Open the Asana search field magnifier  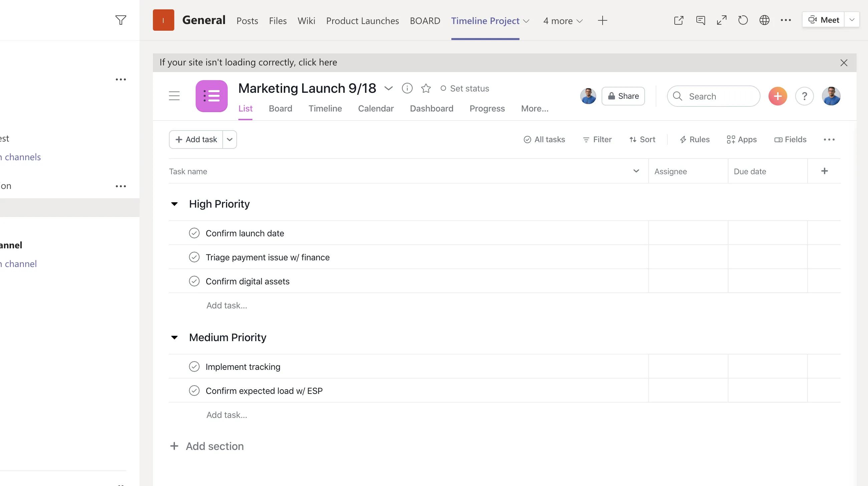(x=678, y=96)
